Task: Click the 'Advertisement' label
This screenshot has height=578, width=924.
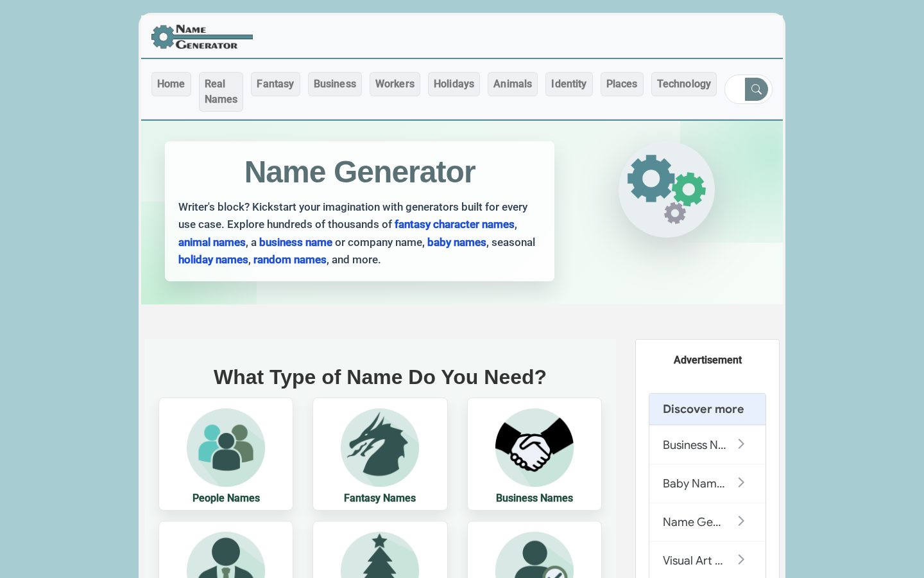Action: coord(708,360)
